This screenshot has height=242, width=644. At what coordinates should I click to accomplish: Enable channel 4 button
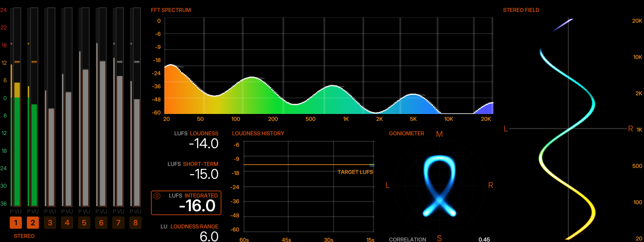tap(67, 223)
